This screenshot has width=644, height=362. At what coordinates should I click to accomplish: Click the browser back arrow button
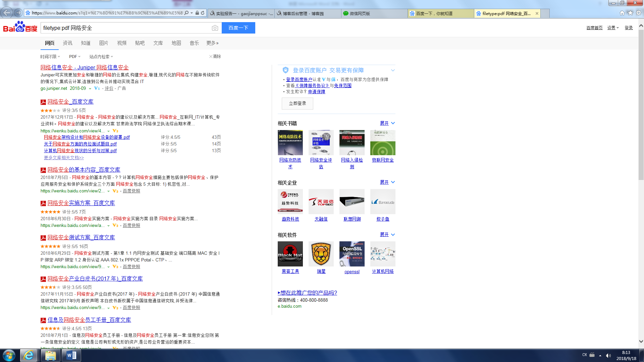(6, 13)
